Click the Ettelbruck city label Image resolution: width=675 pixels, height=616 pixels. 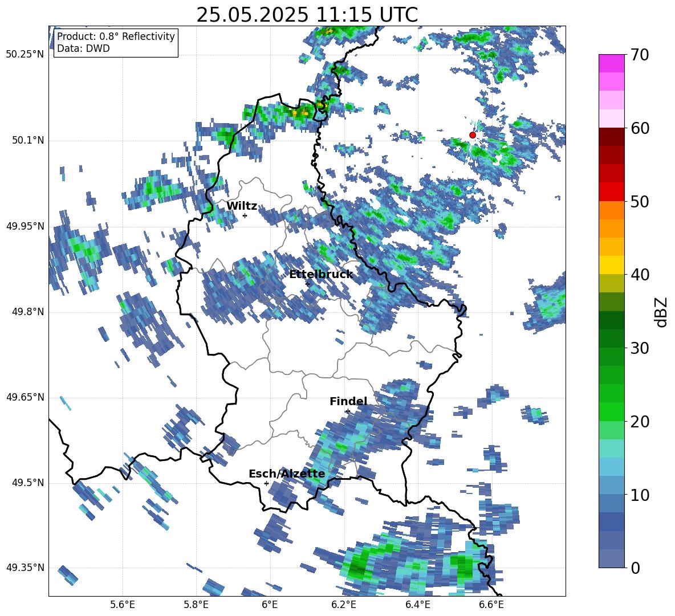(x=321, y=275)
